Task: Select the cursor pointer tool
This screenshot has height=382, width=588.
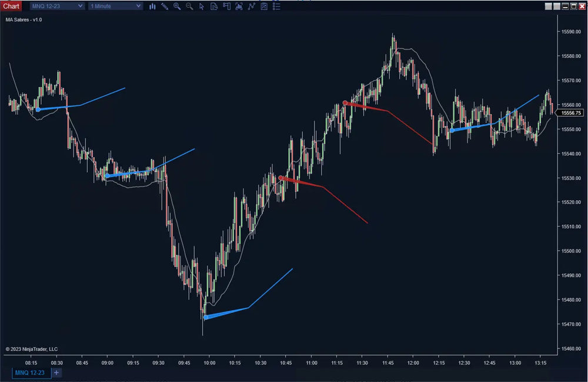Action: point(202,6)
